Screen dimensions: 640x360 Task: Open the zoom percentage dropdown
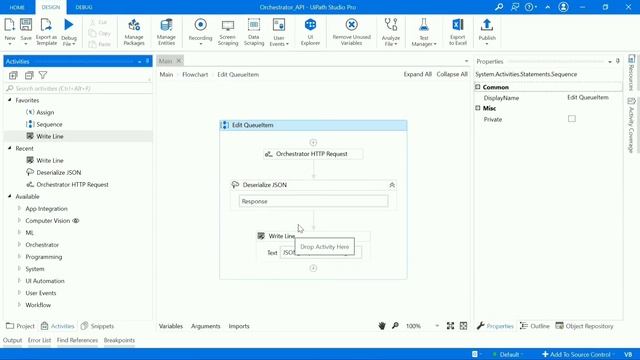437,326
